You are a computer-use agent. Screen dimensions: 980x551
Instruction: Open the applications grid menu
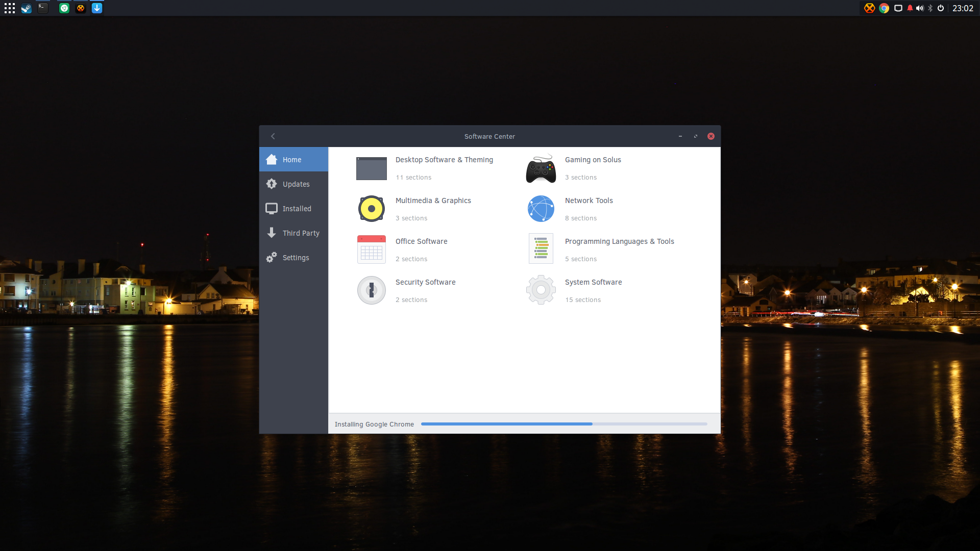[x=10, y=8]
